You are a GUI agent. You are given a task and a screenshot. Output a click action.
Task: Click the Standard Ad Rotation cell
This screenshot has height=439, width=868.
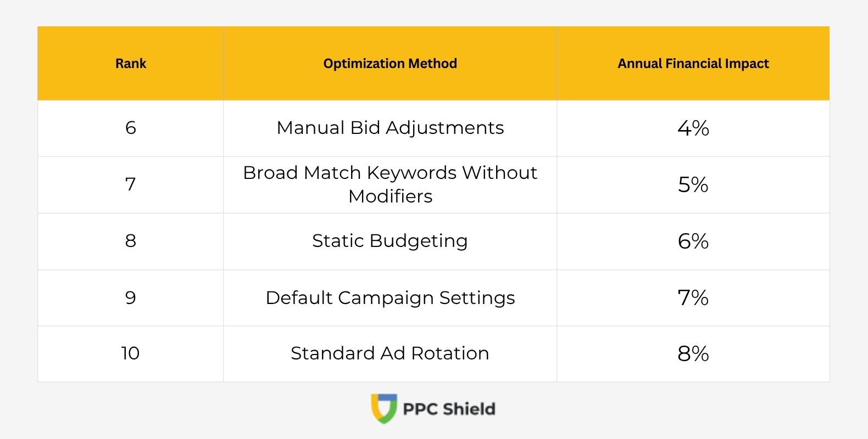(x=390, y=353)
